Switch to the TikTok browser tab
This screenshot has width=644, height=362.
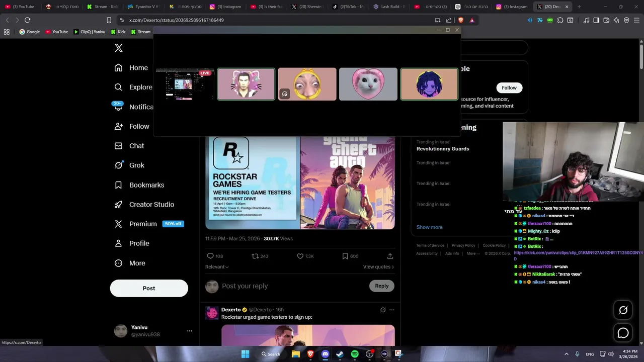[348, 7]
